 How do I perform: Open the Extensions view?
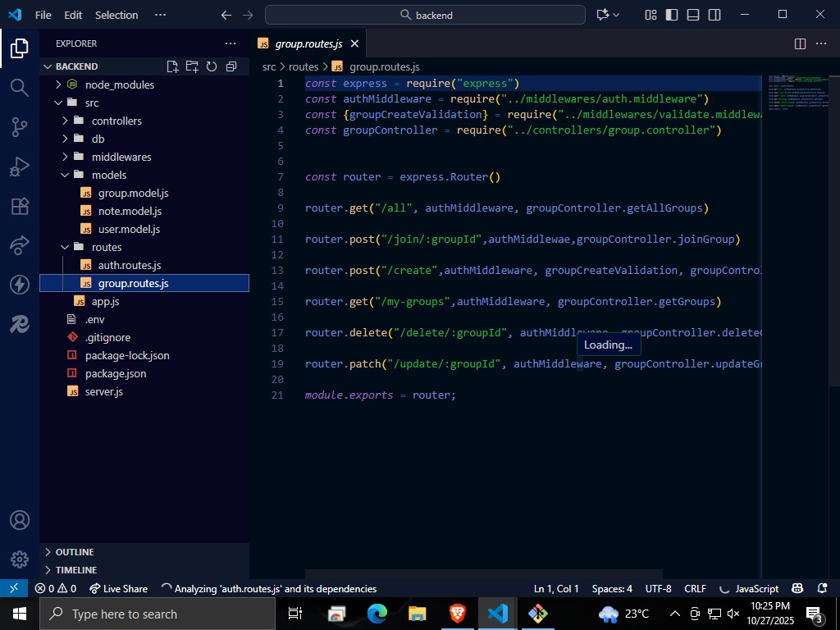click(x=18, y=207)
